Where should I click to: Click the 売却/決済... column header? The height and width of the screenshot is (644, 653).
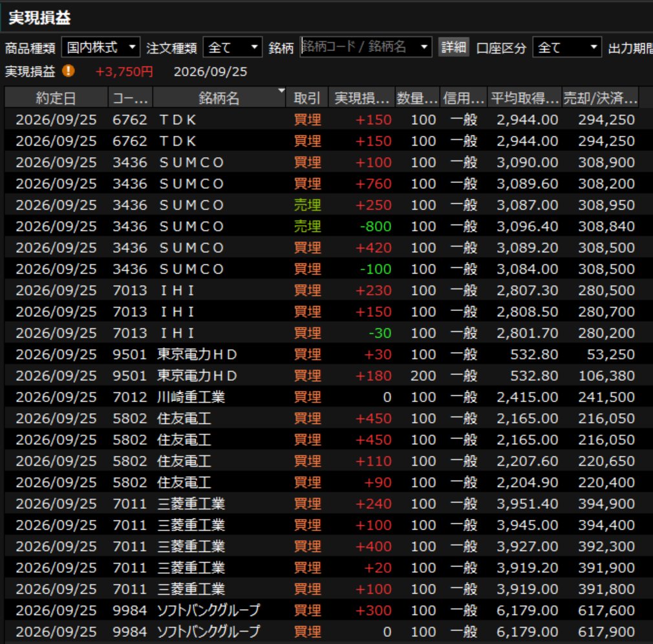600,98
